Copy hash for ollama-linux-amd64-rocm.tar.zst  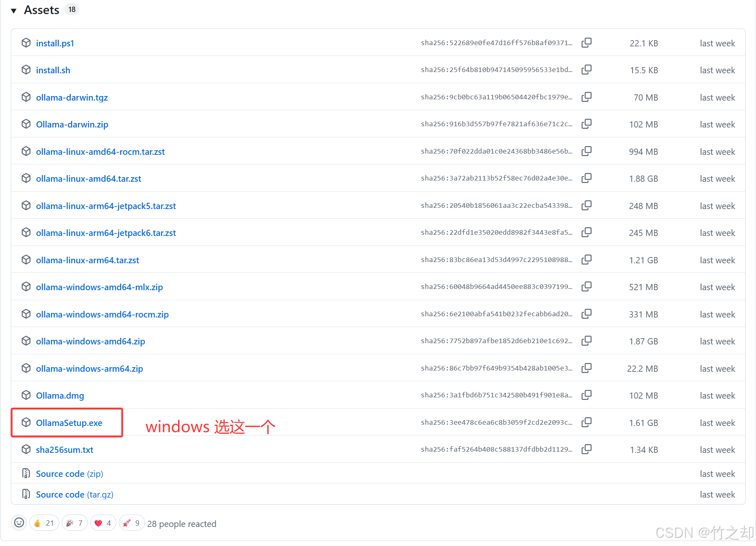click(587, 151)
